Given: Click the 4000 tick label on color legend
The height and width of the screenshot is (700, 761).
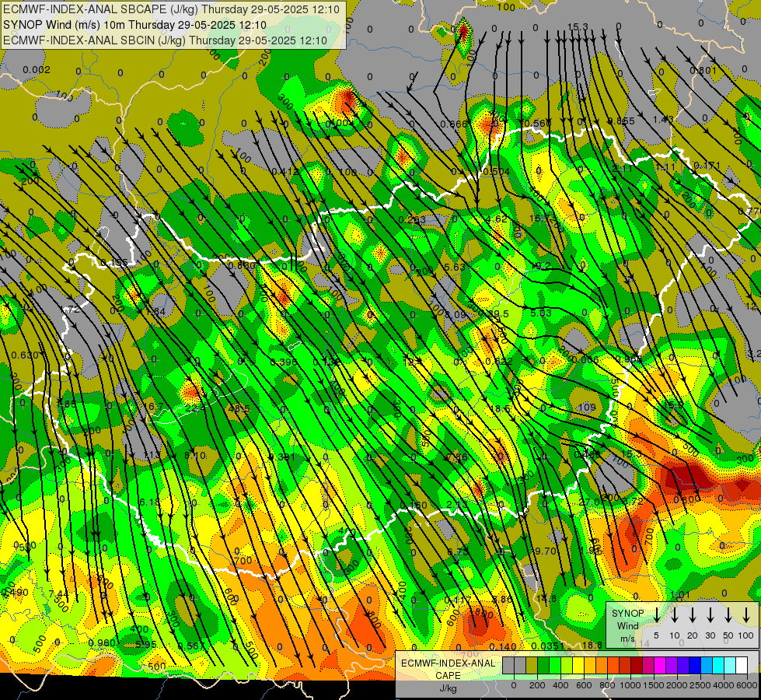Looking at the screenshot, I should (724, 685).
